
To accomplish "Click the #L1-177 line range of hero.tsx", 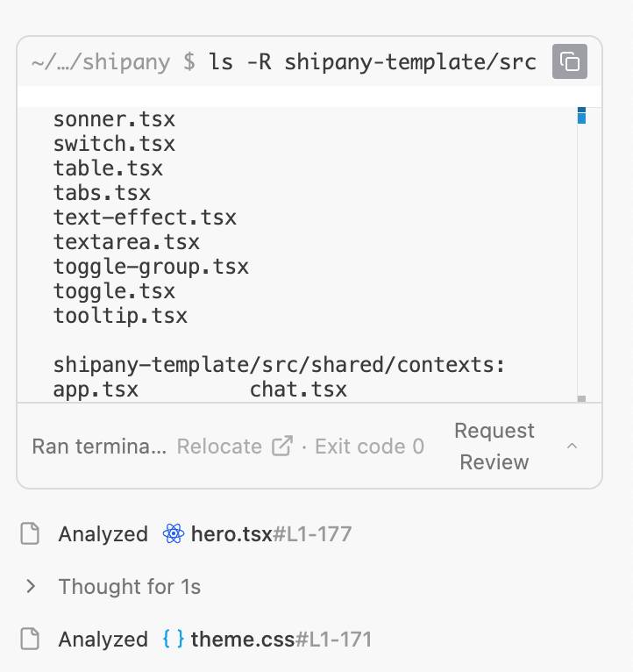I will tap(312, 533).
